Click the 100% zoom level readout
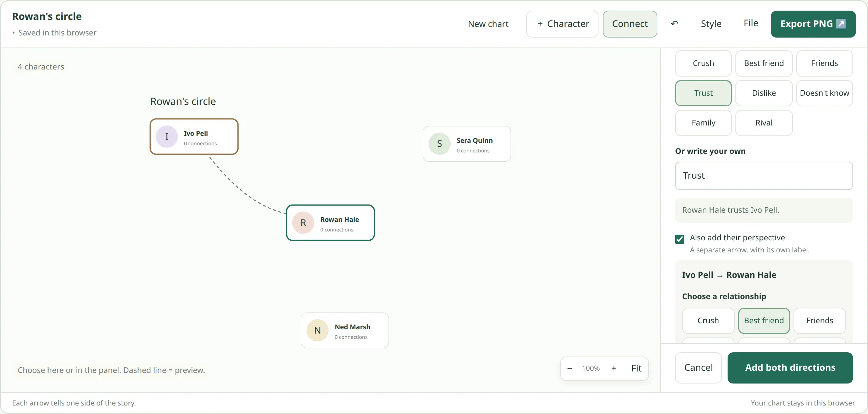 (x=591, y=368)
